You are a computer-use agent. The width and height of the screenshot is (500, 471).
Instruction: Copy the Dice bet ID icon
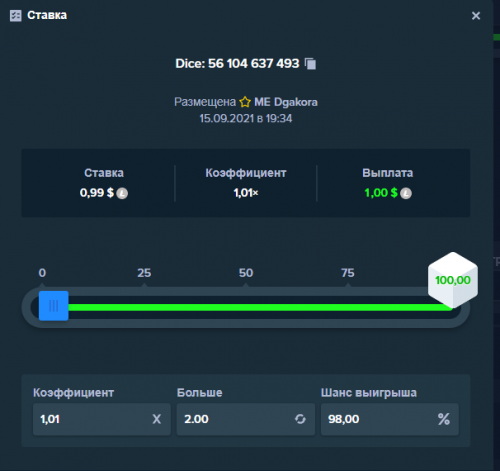click(x=310, y=63)
